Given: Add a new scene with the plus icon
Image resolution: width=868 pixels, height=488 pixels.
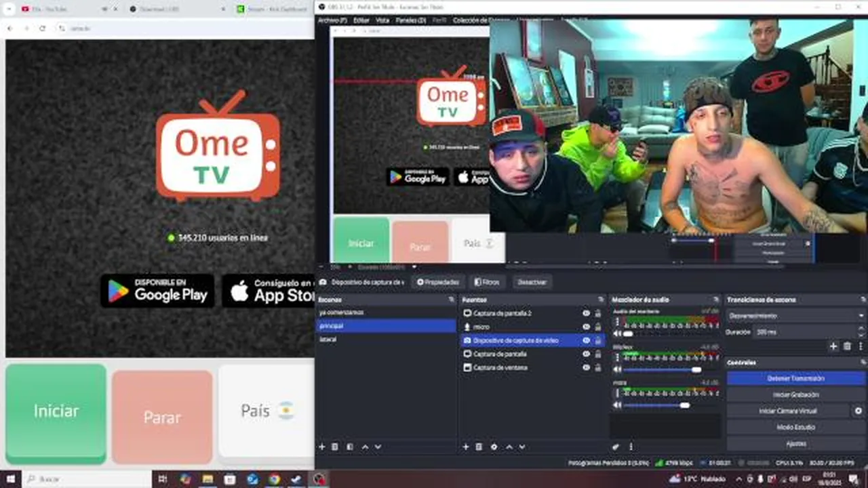Looking at the screenshot, I should [322, 447].
